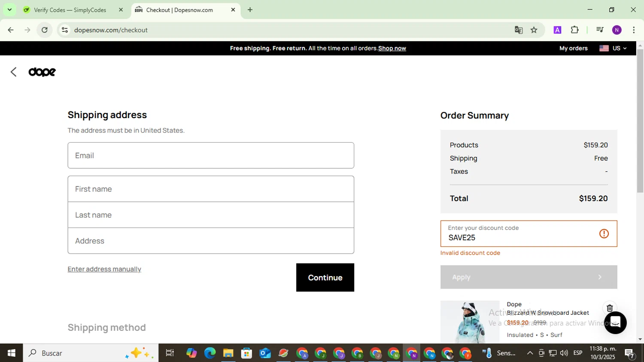Close the Checkout | Dopesnow.com tab
The image size is (644, 362).
point(233,10)
